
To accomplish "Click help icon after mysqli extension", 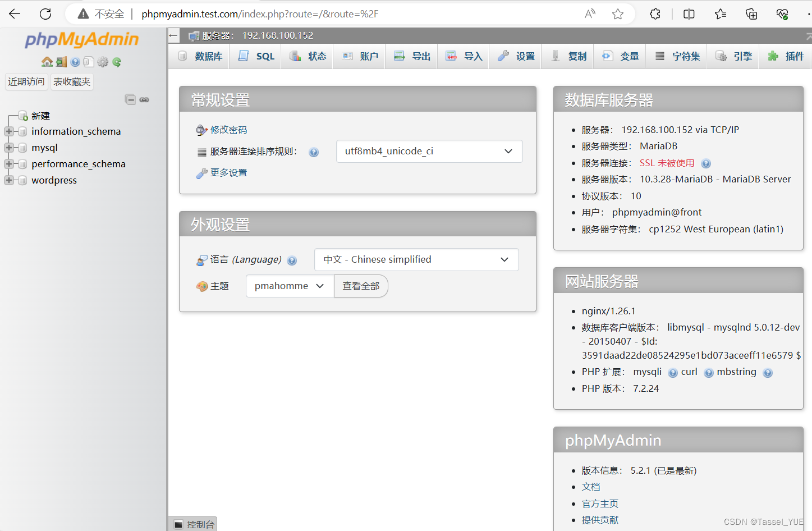I will 673,373.
